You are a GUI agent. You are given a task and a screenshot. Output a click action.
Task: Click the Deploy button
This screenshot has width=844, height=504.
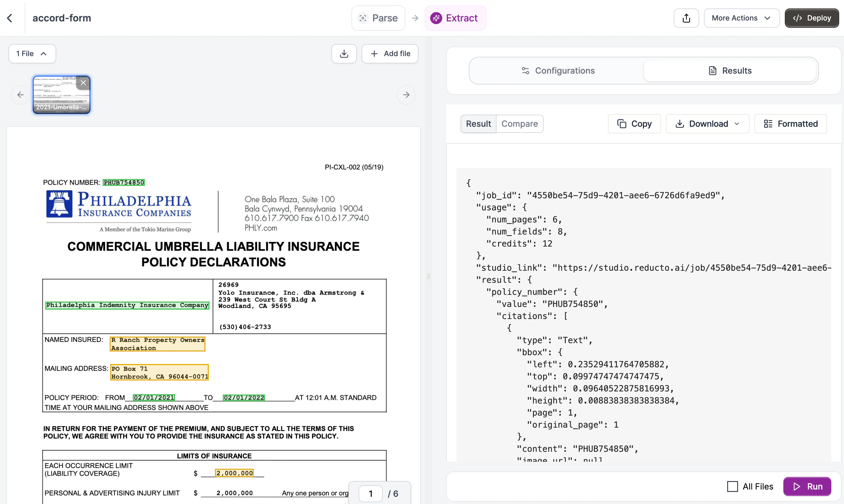click(x=811, y=18)
